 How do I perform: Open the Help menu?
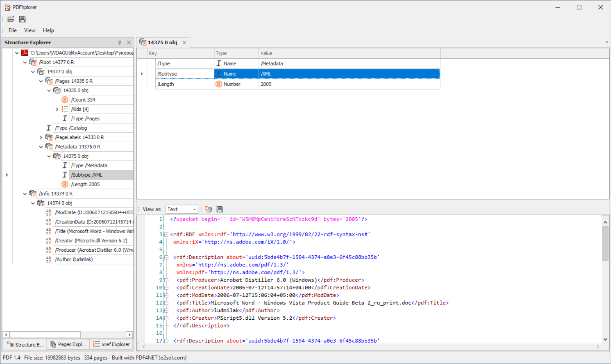click(48, 30)
